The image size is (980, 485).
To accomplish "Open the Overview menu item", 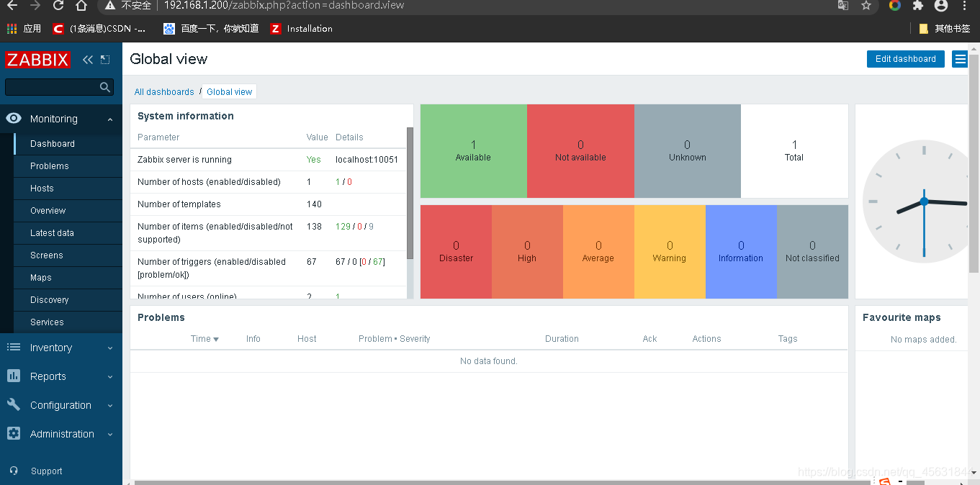I will point(68,211).
